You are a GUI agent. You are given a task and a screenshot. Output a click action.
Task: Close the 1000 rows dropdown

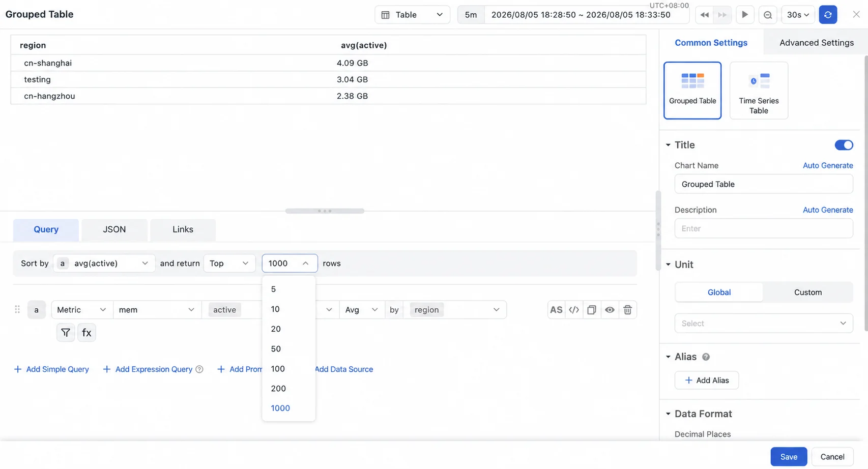pos(290,263)
